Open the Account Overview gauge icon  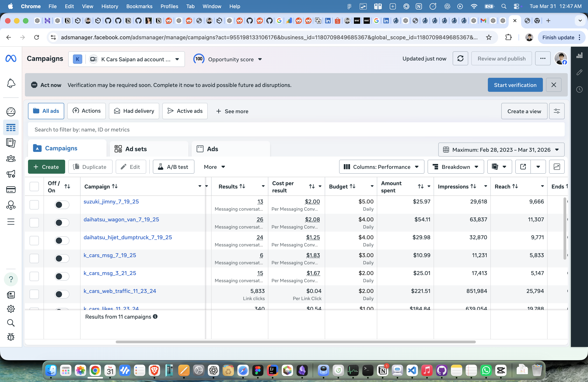11,111
